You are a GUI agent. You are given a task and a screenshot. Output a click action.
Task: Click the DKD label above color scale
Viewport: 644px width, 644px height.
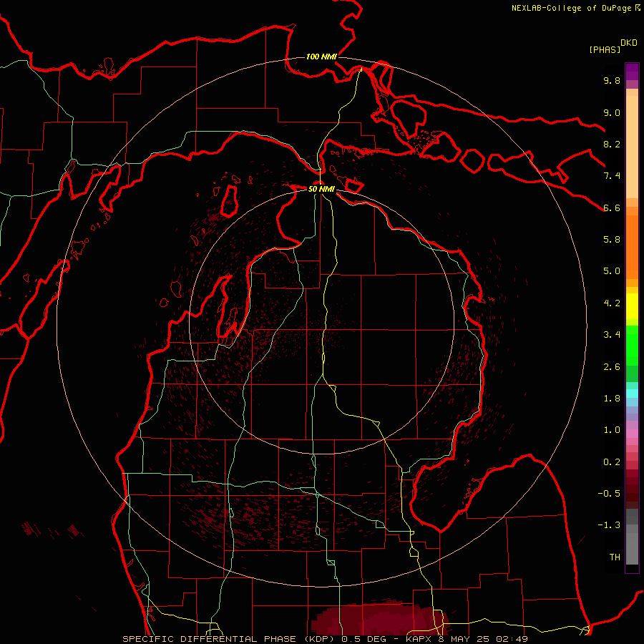click(x=629, y=43)
